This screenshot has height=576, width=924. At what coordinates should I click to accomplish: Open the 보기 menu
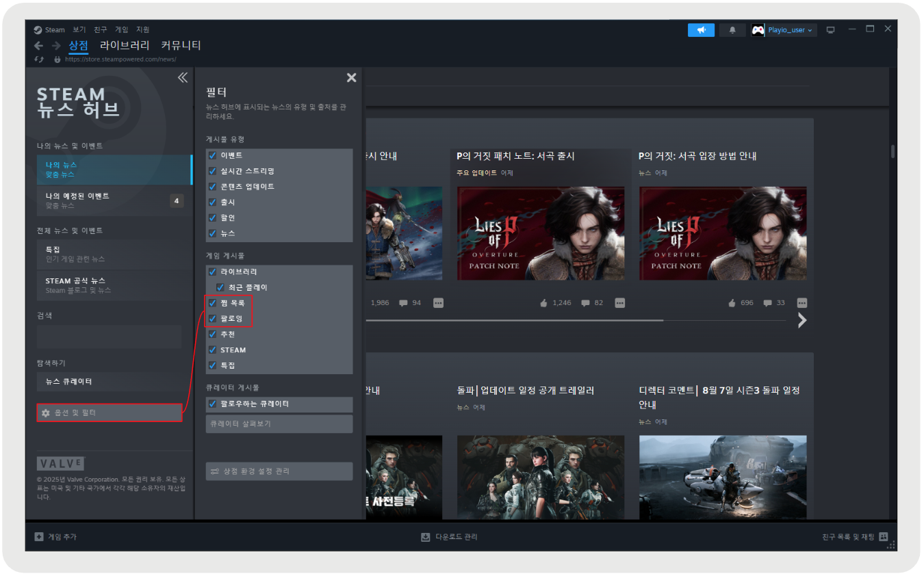pyautogui.click(x=79, y=29)
